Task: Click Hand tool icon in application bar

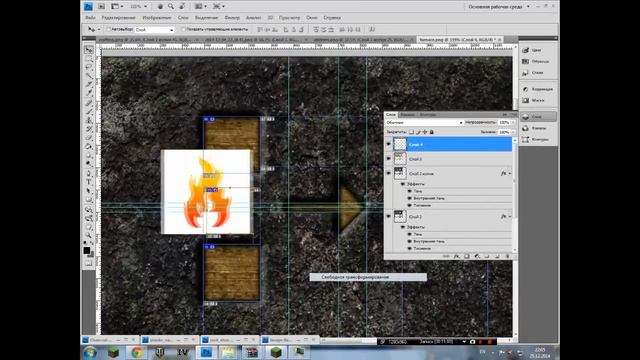Action: 160,6
